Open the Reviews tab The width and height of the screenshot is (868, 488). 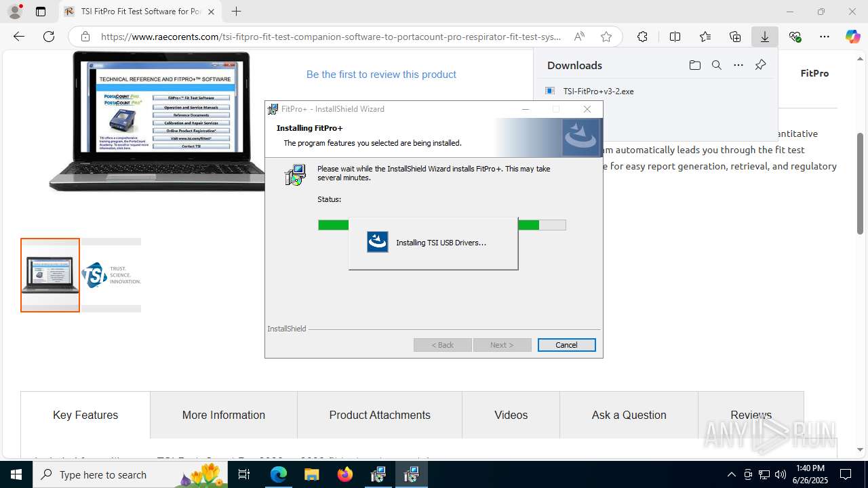(x=751, y=415)
